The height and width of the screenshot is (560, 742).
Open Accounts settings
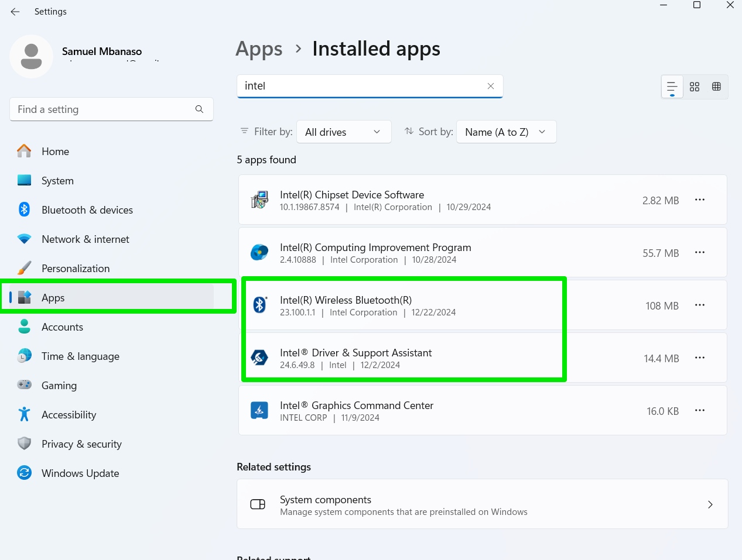111,327
